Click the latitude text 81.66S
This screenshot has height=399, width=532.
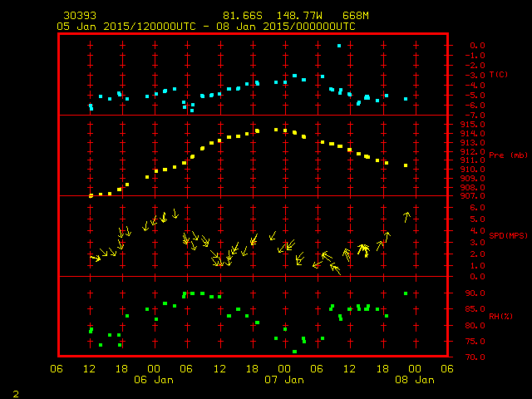tap(243, 16)
